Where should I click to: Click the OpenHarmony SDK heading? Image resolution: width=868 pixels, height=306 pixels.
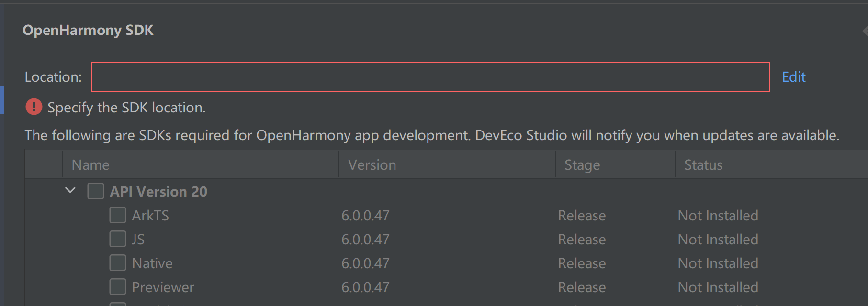click(88, 30)
